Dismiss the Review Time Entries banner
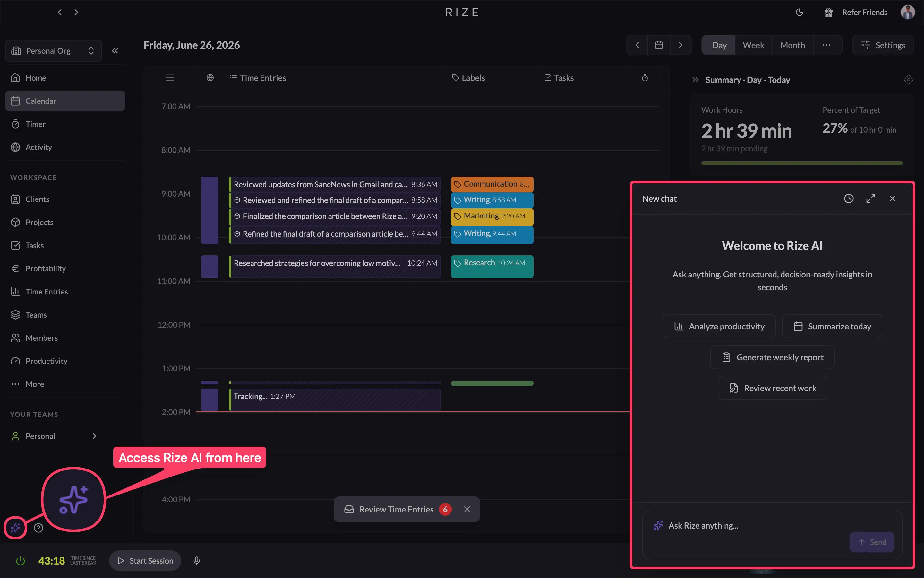The width and height of the screenshot is (924, 578). point(467,509)
